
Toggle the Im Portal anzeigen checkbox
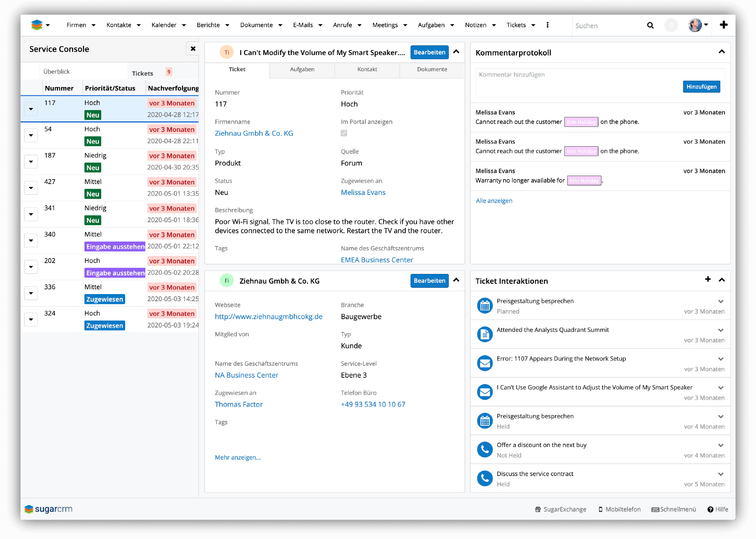tap(344, 133)
